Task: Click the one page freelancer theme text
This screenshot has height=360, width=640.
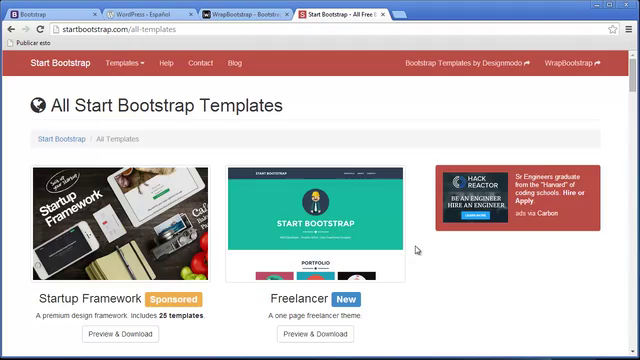Action: 315,316
